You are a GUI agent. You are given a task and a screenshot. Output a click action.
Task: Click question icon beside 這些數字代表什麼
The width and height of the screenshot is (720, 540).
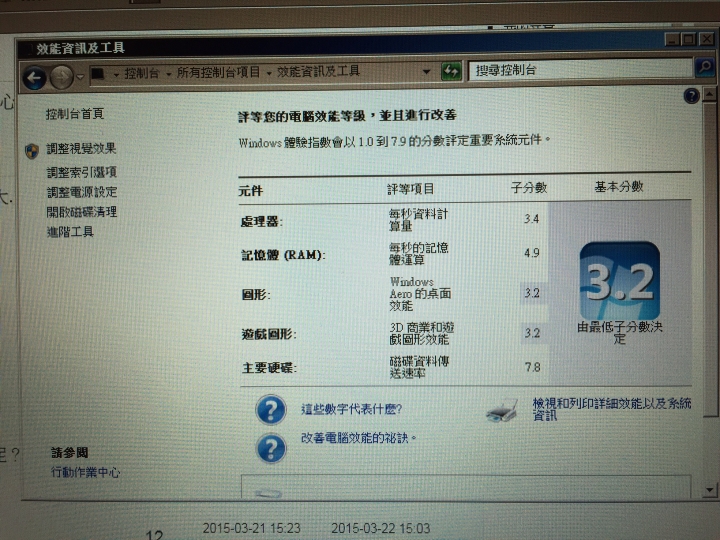click(x=271, y=409)
